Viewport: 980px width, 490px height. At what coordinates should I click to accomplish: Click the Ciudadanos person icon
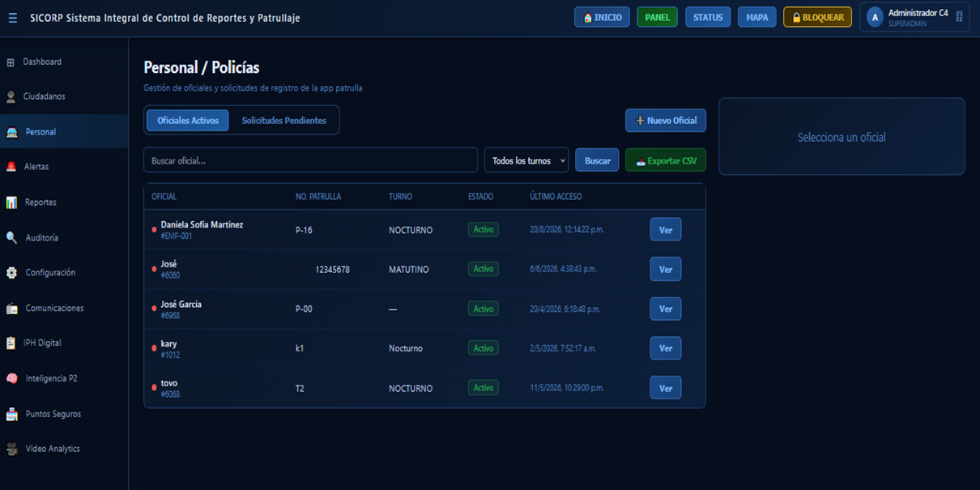point(11,97)
